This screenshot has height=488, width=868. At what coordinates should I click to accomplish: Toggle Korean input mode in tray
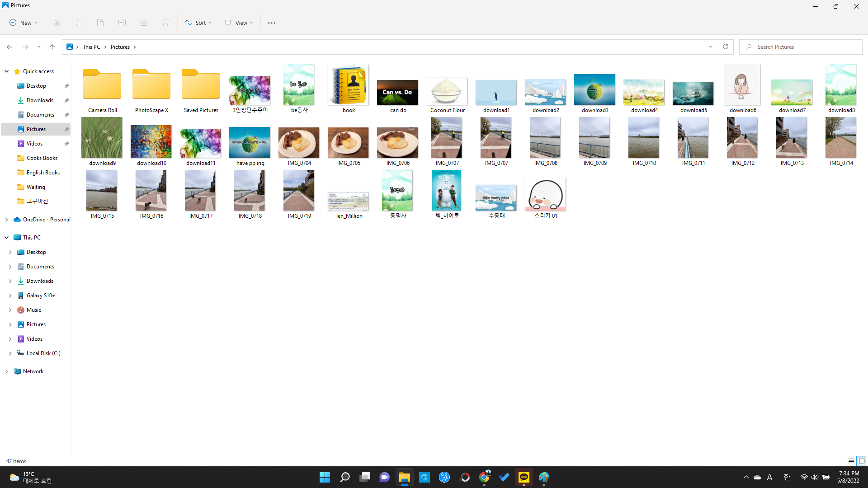pos(787,477)
